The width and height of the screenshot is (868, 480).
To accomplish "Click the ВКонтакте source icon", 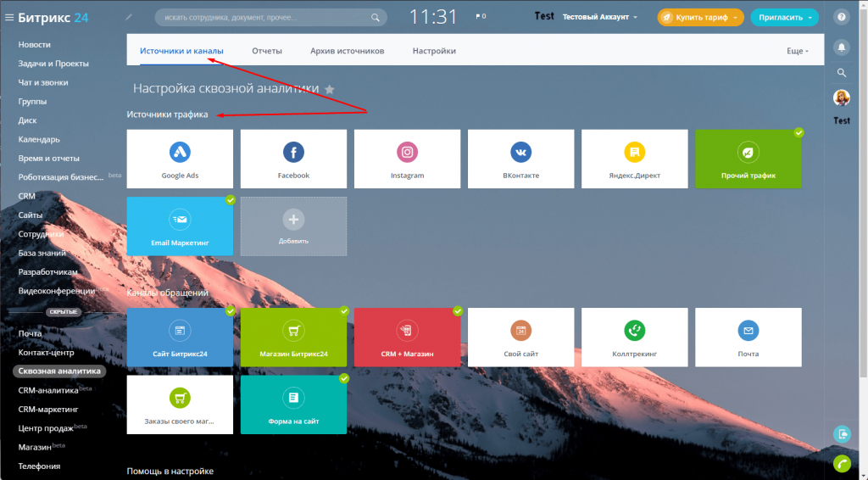I will [x=520, y=153].
